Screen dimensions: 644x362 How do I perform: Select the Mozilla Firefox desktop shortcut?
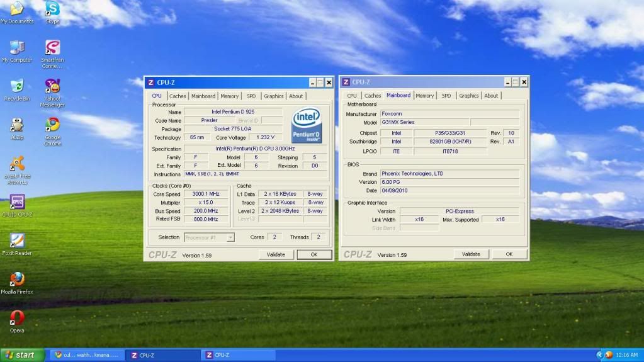(x=17, y=283)
